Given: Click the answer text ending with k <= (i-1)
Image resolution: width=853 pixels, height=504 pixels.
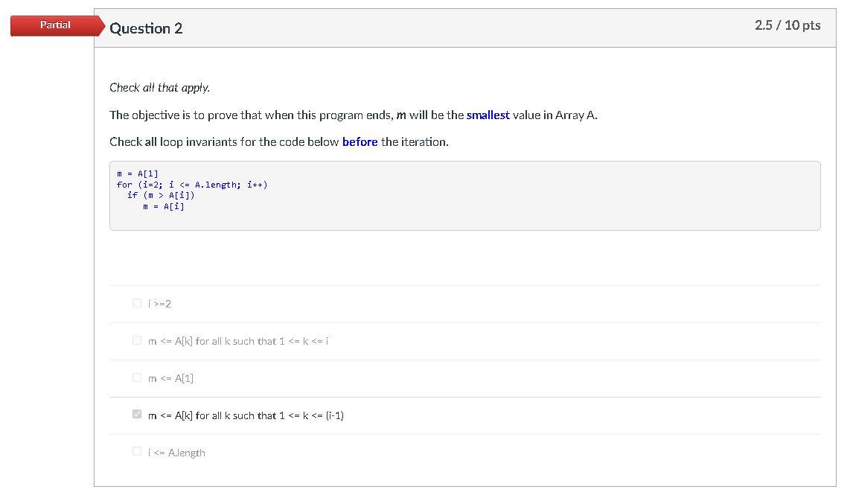Looking at the screenshot, I should 246,416.
